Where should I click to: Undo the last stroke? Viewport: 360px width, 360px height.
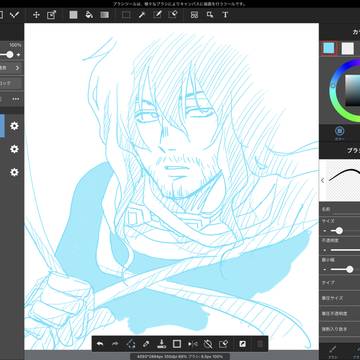(100, 344)
